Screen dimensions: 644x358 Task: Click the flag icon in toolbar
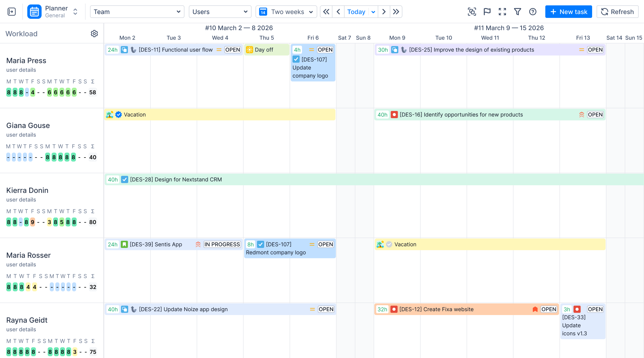pyautogui.click(x=487, y=12)
